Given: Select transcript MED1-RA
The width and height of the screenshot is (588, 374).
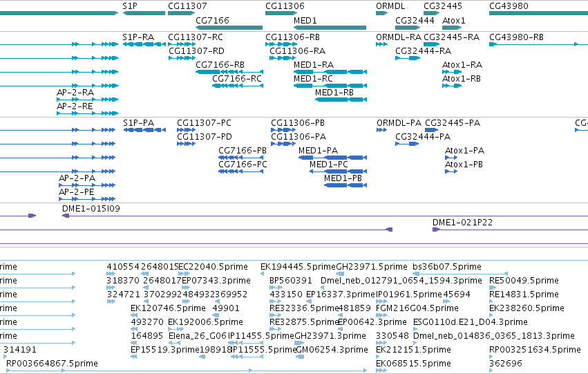Looking at the screenshot, I should click(x=314, y=65).
